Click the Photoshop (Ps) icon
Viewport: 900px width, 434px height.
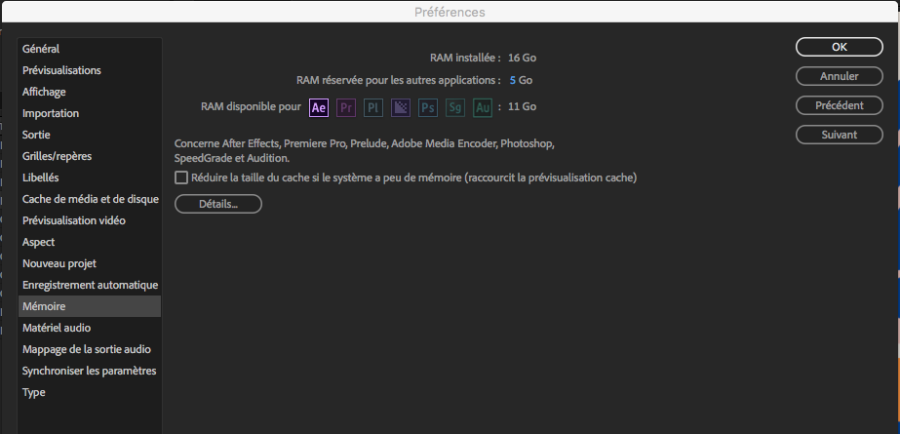428,107
